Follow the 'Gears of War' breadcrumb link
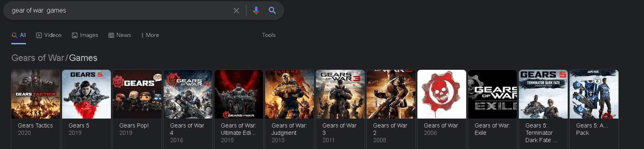This screenshot has height=149, width=644. click(x=38, y=58)
